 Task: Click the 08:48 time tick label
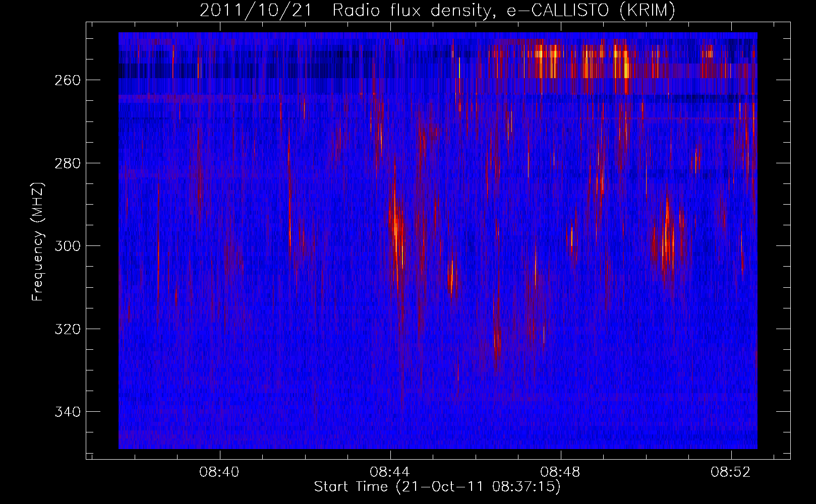[560, 472]
